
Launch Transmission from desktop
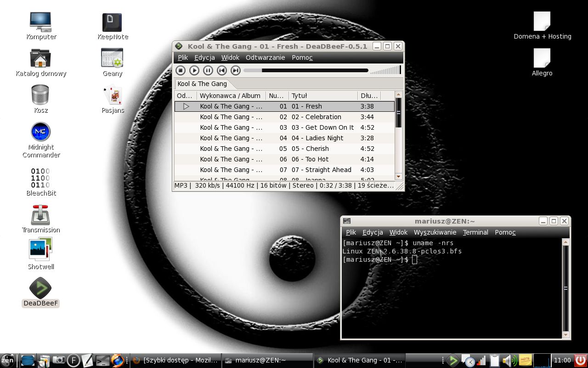[41, 219]
